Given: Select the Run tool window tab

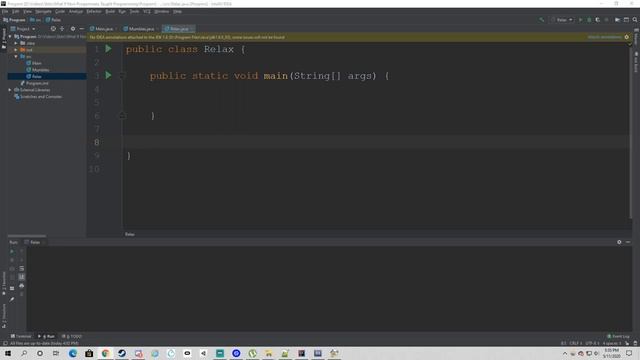Looking at the screenshot, I should [47, 336].
